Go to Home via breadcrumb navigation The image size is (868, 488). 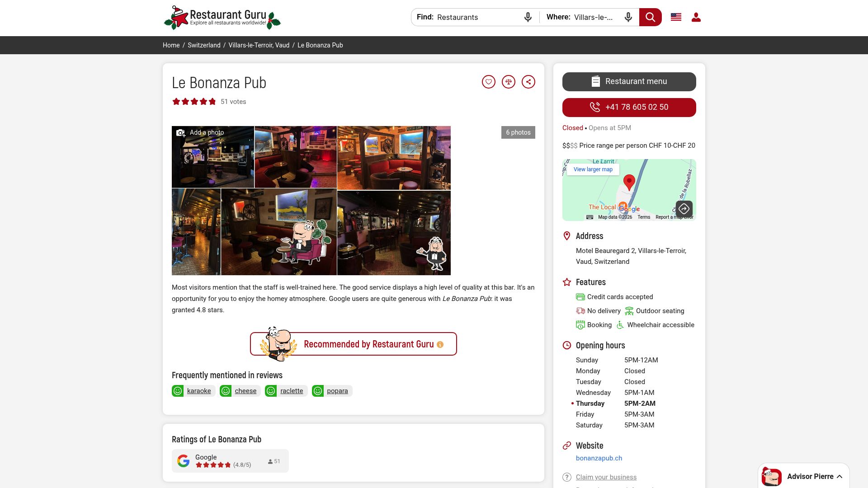tap(171, 45)
